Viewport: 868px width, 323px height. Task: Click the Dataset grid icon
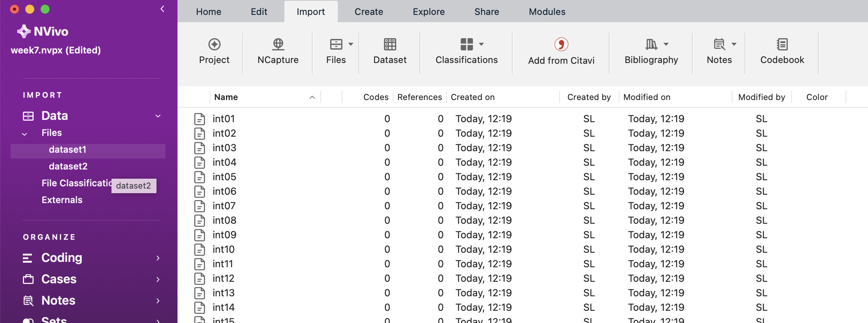coord(390,45)
